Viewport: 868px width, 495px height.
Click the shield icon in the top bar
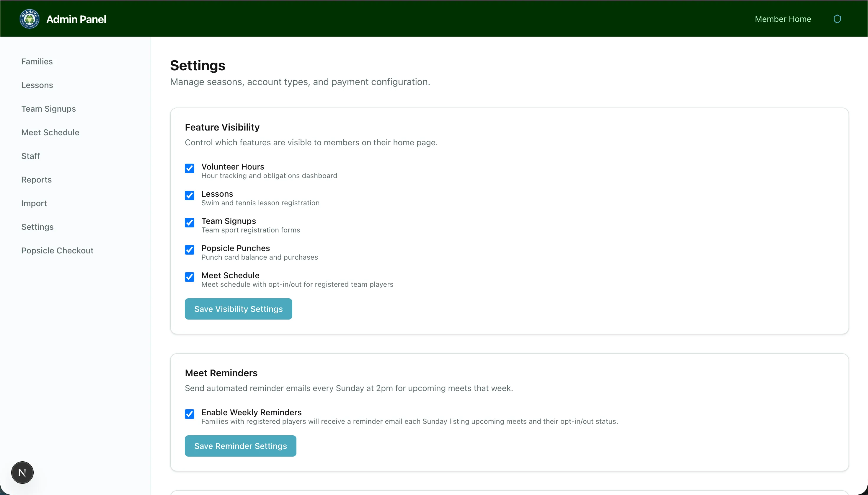tap(837, 19)
